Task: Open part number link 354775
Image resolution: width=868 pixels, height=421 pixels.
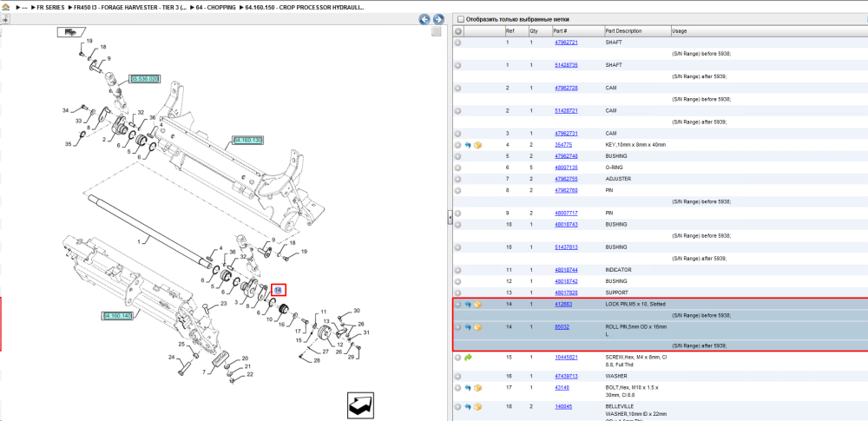Action: [x=563, y=145]
